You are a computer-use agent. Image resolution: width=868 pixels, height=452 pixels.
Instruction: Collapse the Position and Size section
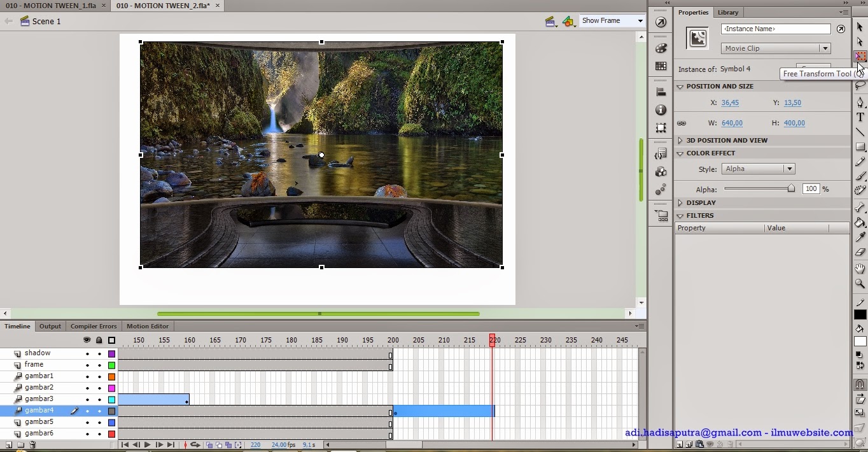[x=680, y=87]
